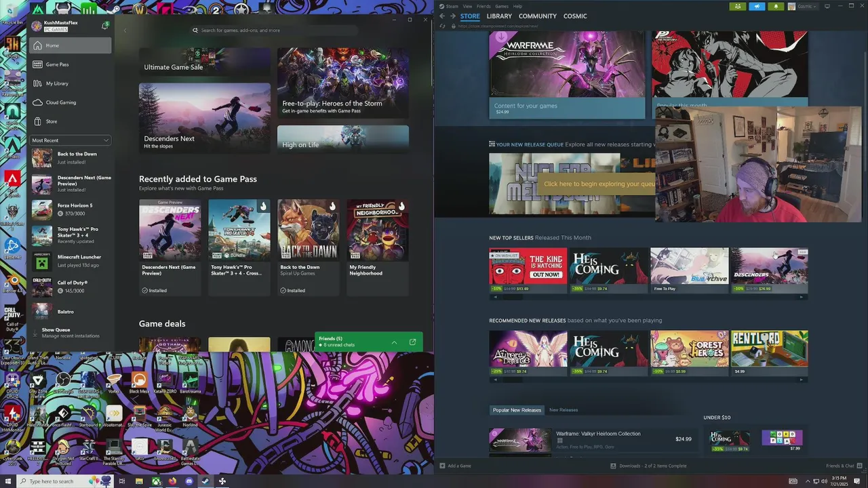
Task: Open KushMastaFlex profile in Xbox app
Action: coord(61,26)
